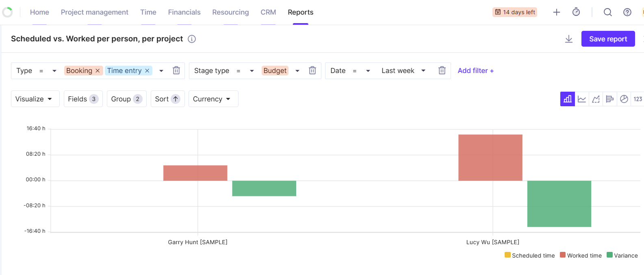Open the Home menu

[x=39, y=12]
